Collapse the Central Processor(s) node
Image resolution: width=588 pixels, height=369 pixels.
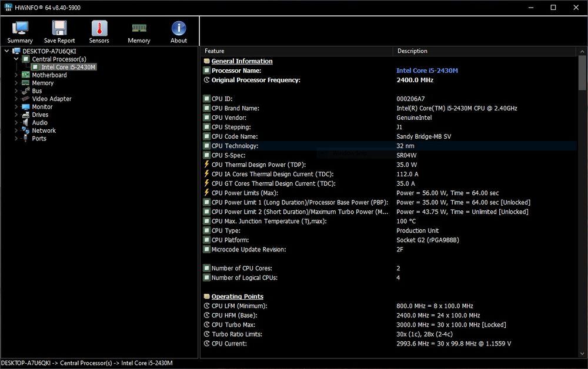coord(16,59)
